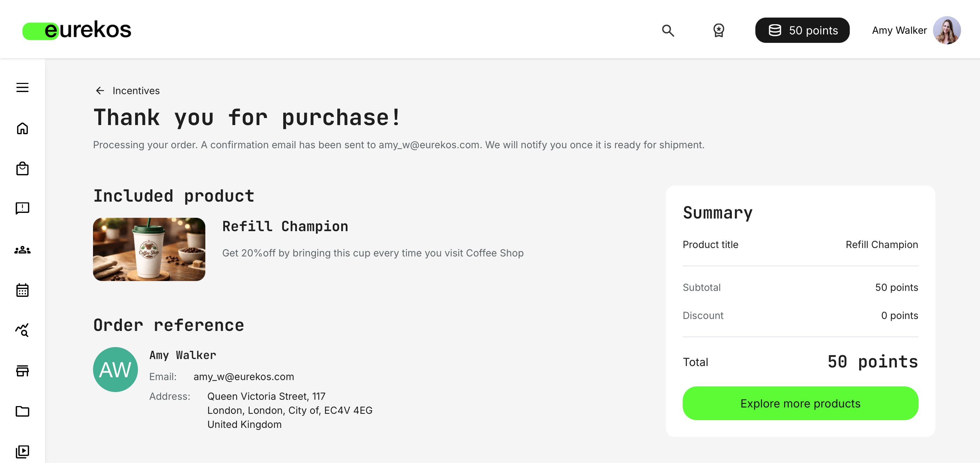
Task: Click Explore more products button
Action: (800, 403)
